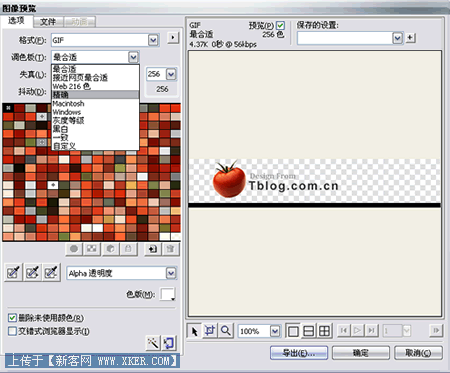Switch to four-up preview layout
The image size is (450, 373).
click(324, 331)
